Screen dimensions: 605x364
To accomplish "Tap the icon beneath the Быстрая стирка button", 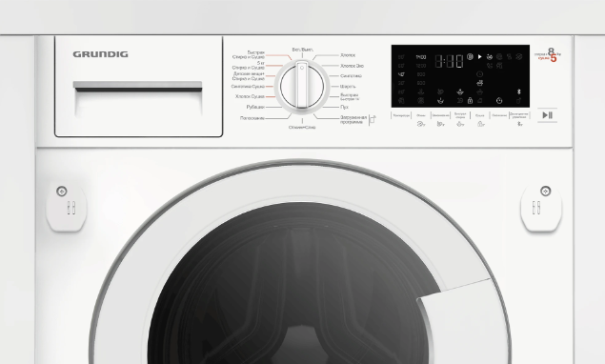I will point(460,124).
